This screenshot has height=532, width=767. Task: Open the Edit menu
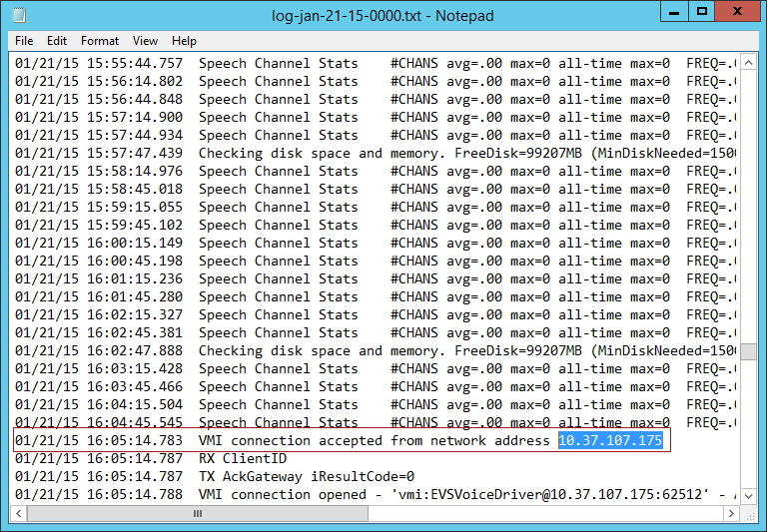coord(57,41)
